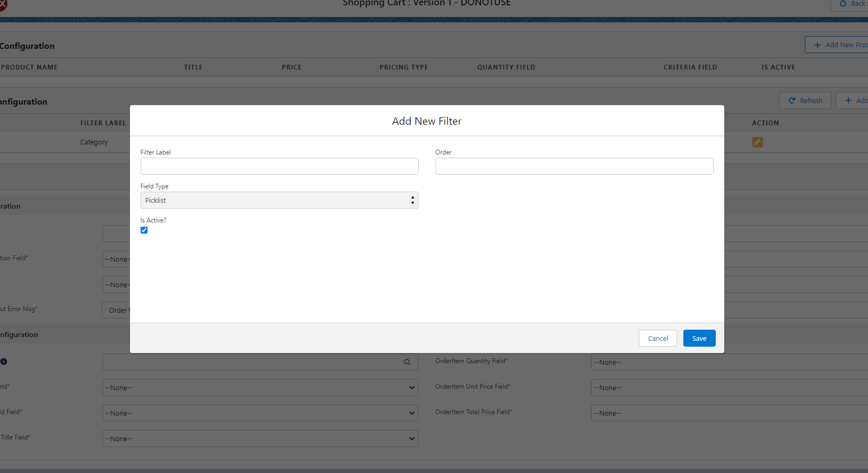Click the orange edit pencil icon
This screenshot has height=473, width=868.
click(x=757, y=142)
